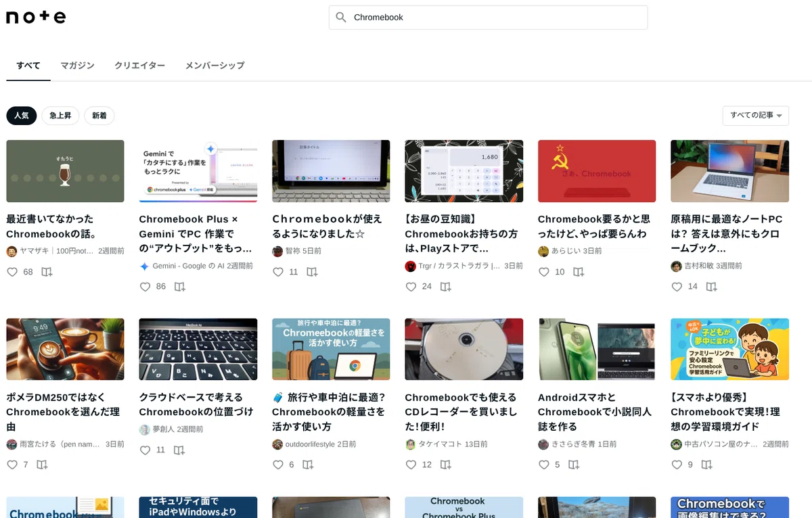This screenshot has width=812, height=518.
Task: Open the latte art coffee thumbnail
Action: pyautogui.click(x=65, y=350)
